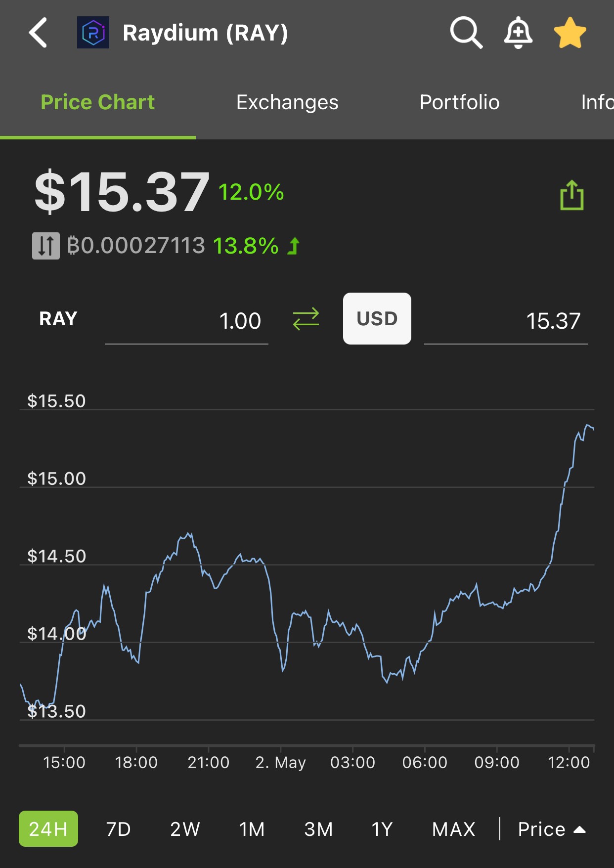Tap the 18:00 time axis label

(x=136, y=762)
